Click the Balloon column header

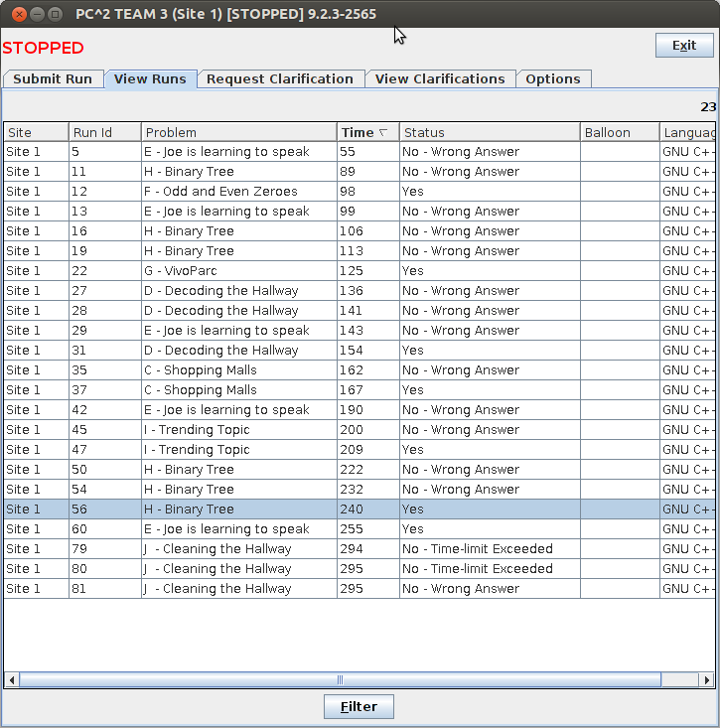pos(619,132)
